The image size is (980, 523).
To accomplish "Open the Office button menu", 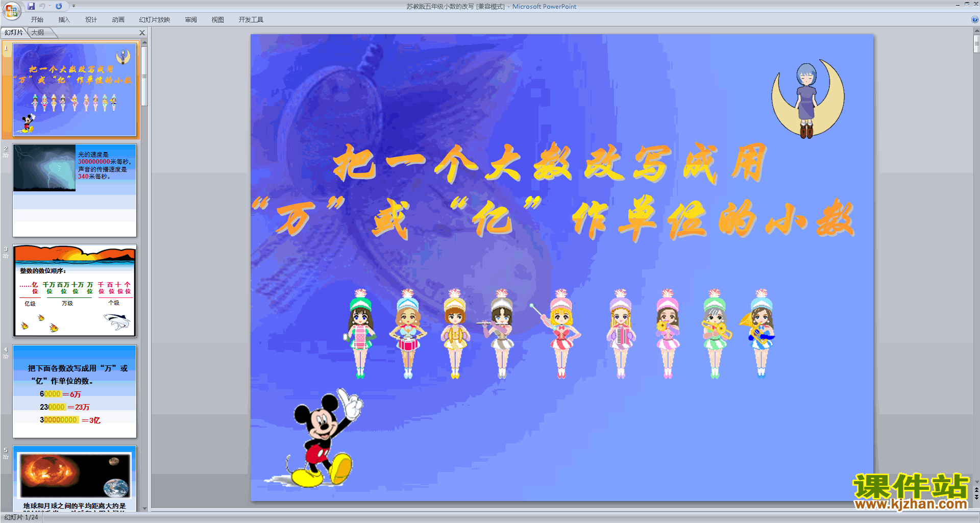I will 11,10.
